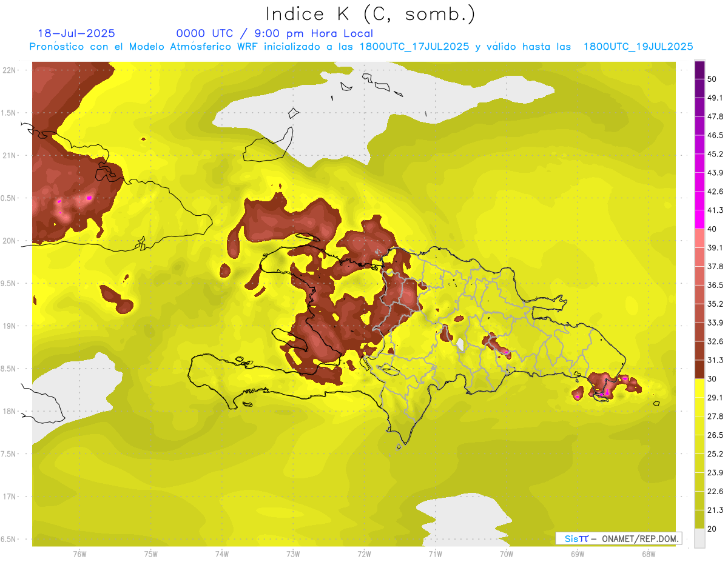The width and height of the screenshot is (728, 562).
Task: Click the '22.6' colorbar value
Action: (715, 491)
